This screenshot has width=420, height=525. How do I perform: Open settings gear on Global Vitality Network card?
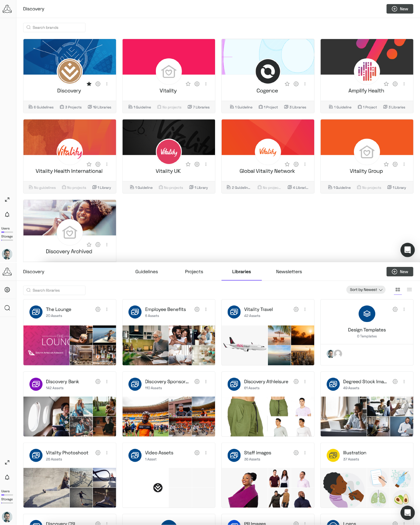[296, 164]
